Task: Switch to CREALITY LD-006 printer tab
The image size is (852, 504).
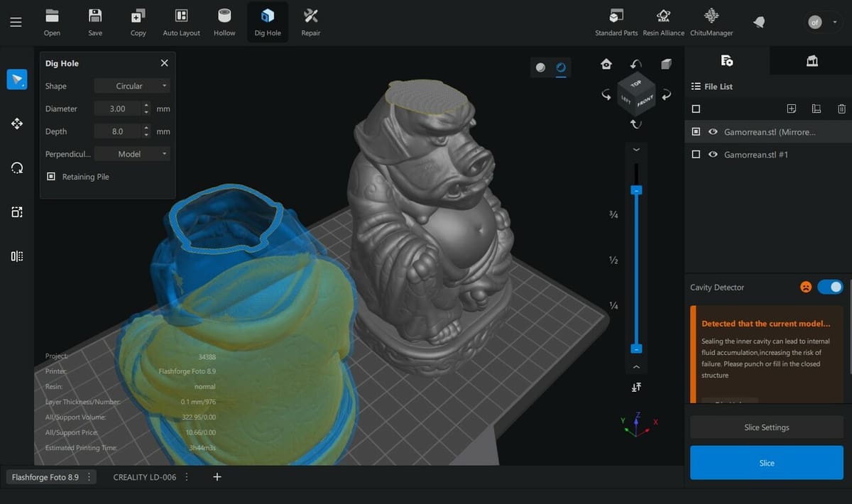Action: click(145, 477)
